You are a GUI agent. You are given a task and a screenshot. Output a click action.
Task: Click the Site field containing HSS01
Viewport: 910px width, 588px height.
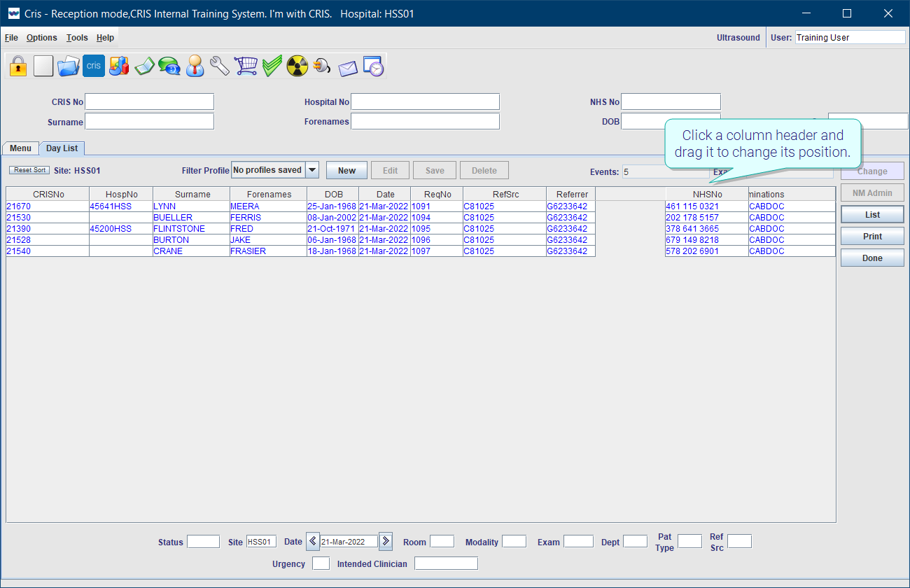pyautogui.click(x=261, y=542)
